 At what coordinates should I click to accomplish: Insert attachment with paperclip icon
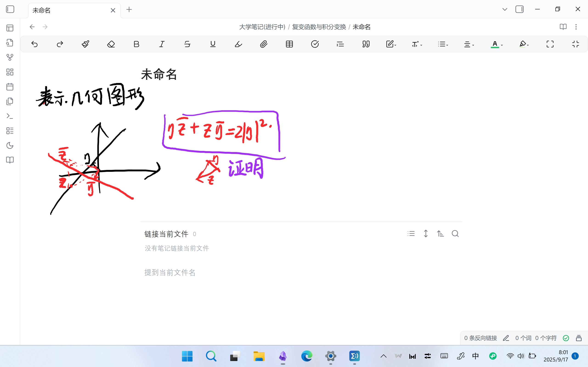coord(264,44)
